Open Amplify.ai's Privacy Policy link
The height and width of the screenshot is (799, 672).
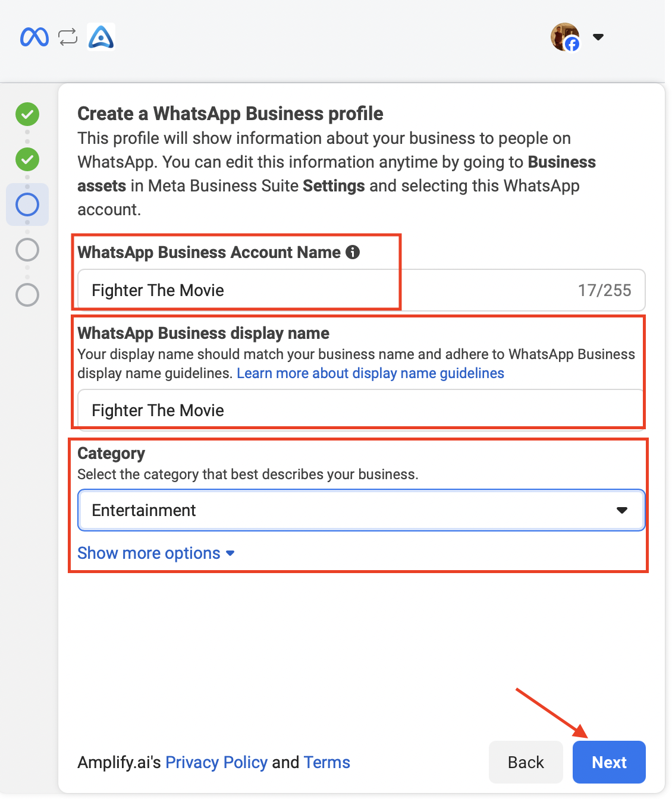pos(216,762)
